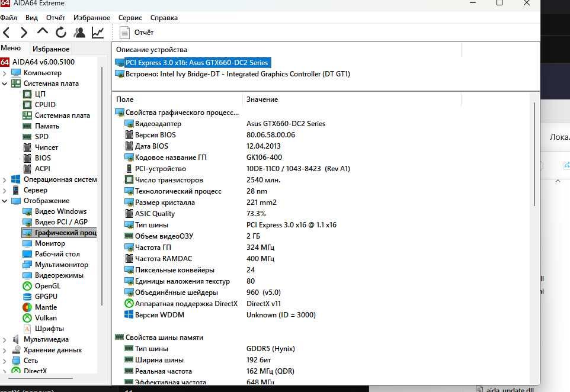Collapse the top-level Системная плата node
This screenshot has width=570, height=392.
coord(4,83)
